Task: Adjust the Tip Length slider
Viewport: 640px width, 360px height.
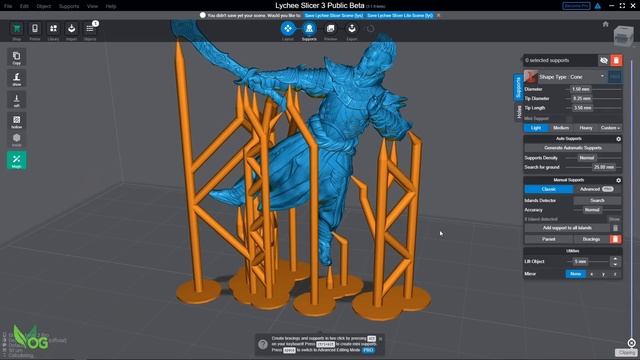Action: tap(594, 108)
